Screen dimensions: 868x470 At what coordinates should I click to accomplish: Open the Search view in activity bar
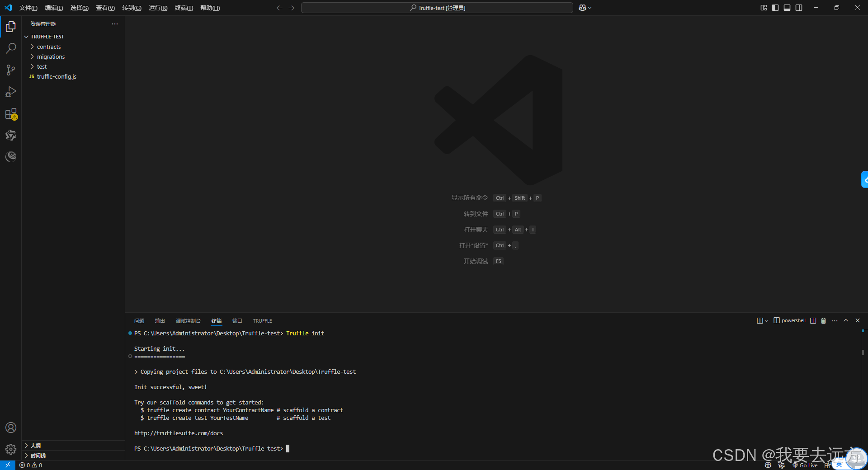11,48
